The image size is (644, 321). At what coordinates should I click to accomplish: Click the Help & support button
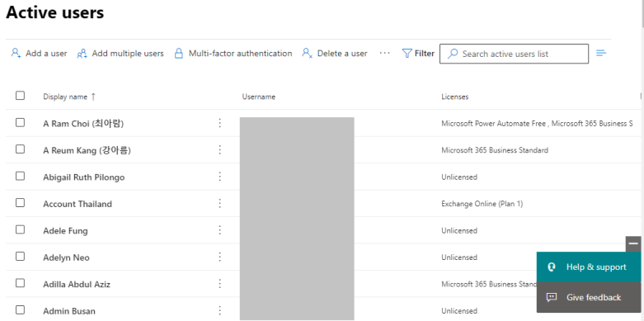click(x=589, y=267)
